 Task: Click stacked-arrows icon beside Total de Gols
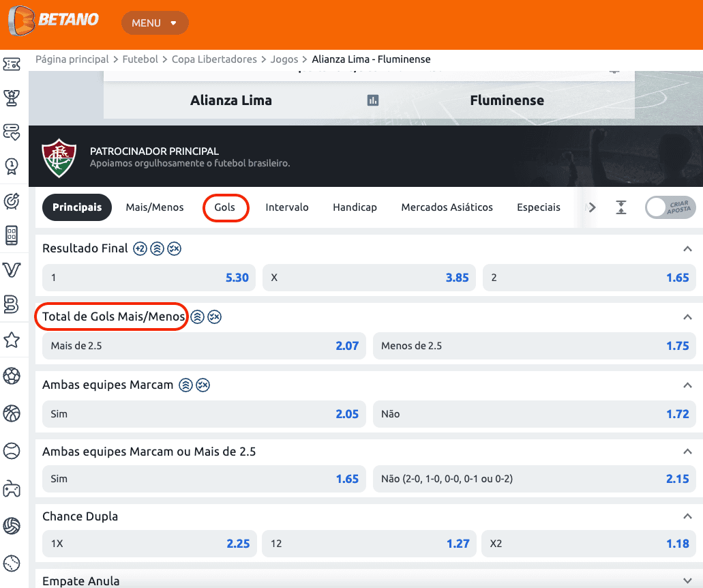point(198,317)
